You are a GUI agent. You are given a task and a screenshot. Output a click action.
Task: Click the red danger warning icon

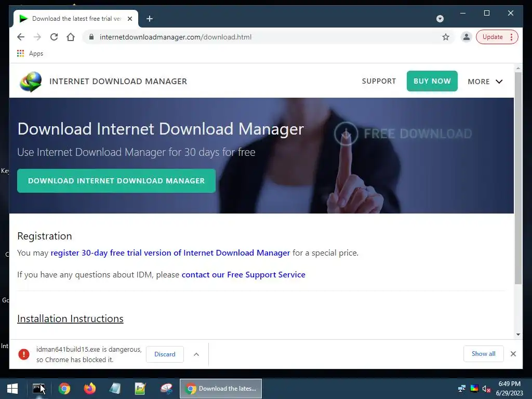pyautogui.click(x=24, y=354)
